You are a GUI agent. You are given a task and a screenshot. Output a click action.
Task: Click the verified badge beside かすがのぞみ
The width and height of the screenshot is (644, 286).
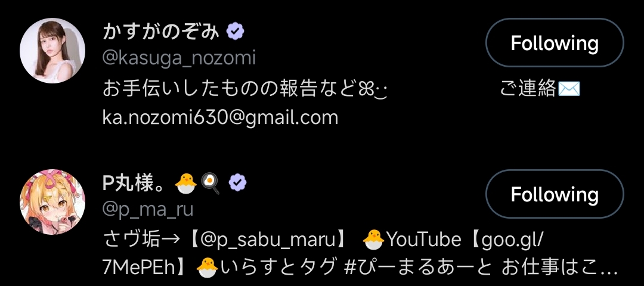click(x=236, y=31)
